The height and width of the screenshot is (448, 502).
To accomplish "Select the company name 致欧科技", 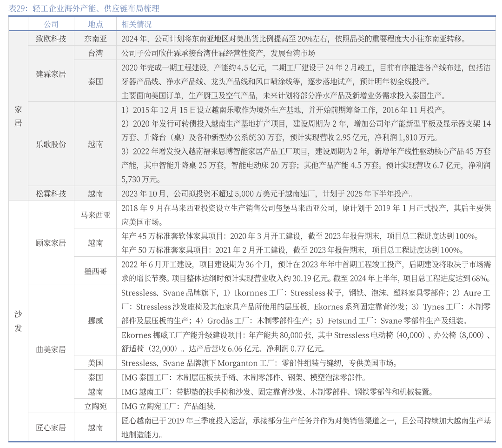I will point(51,39).
